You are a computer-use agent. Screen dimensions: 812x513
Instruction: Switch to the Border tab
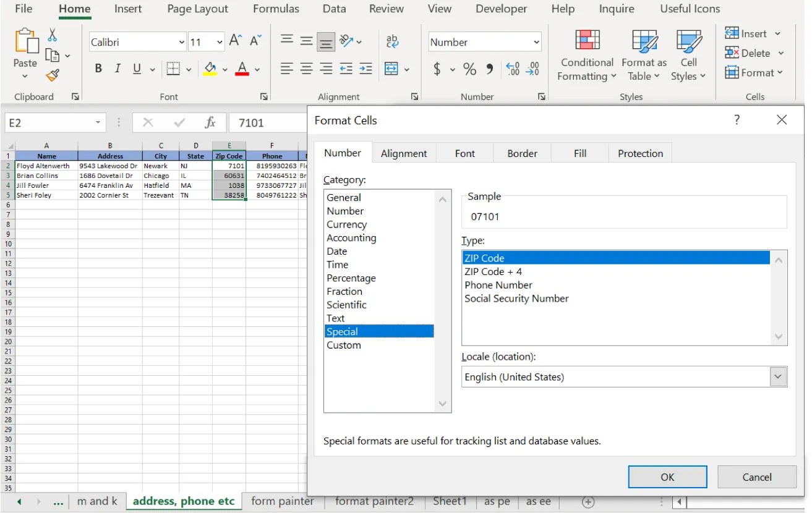click(522, 153)
